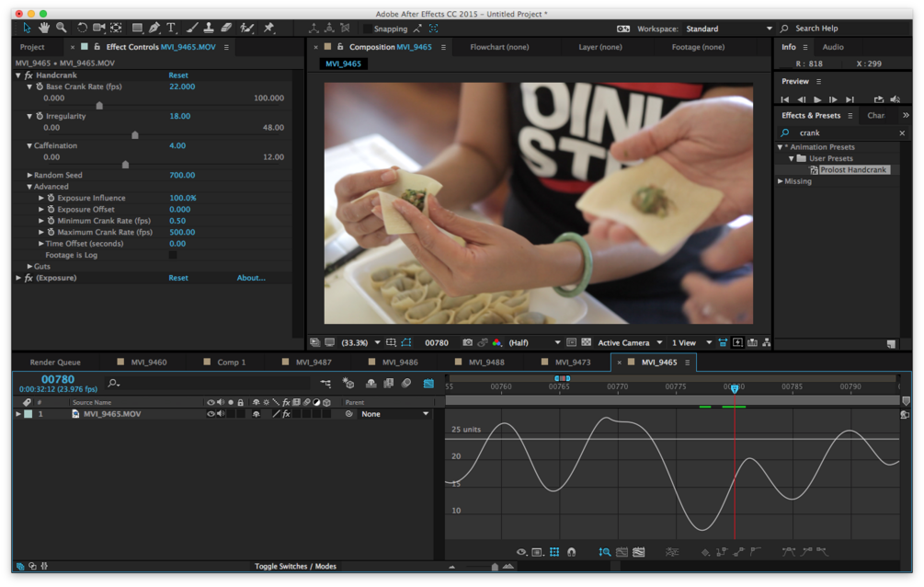
Task: Select the Eraser tool
Action: pyautogui.click(x=226, y=28)
